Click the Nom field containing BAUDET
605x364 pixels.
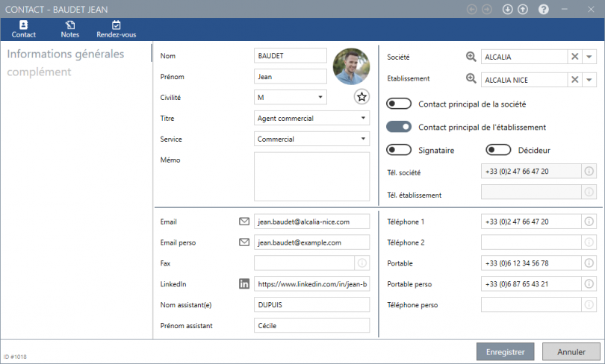pyautogui.click(x=290, y=55)
